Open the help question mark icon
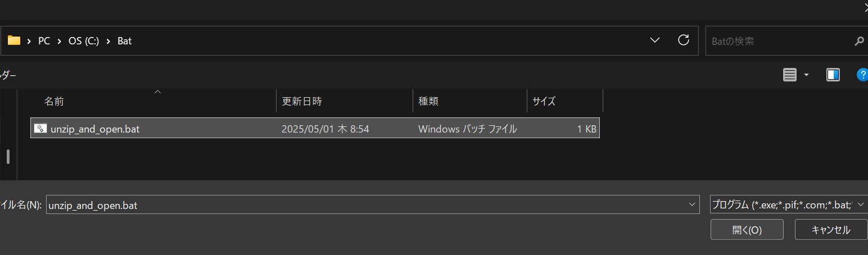 (862, 75)
